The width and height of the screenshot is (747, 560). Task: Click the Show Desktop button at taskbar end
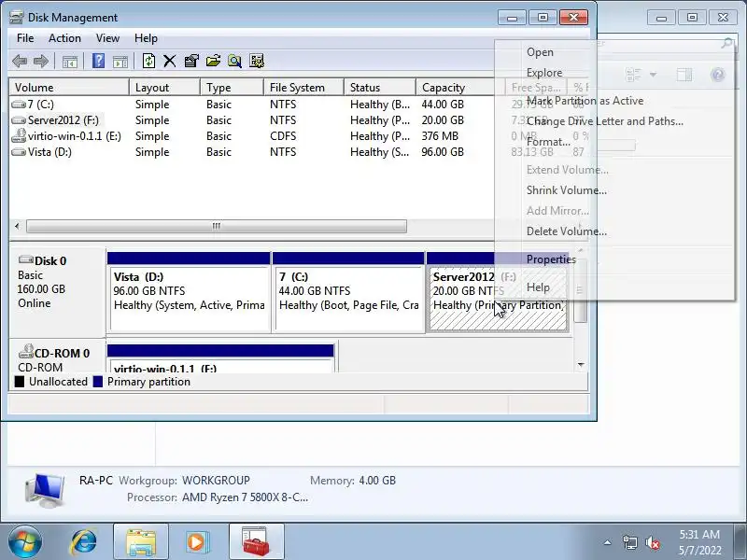click(x=741, y=542)
